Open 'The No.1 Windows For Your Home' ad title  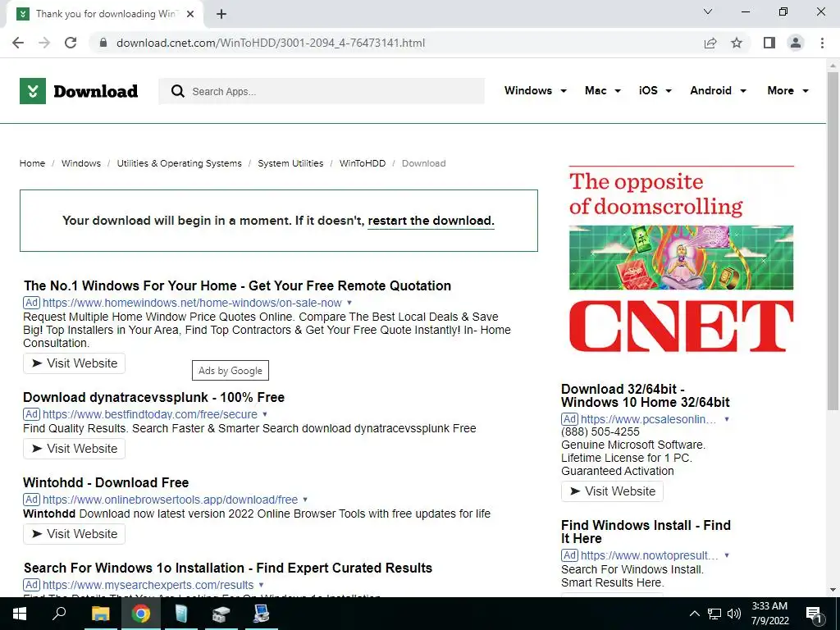pos(237,285)
